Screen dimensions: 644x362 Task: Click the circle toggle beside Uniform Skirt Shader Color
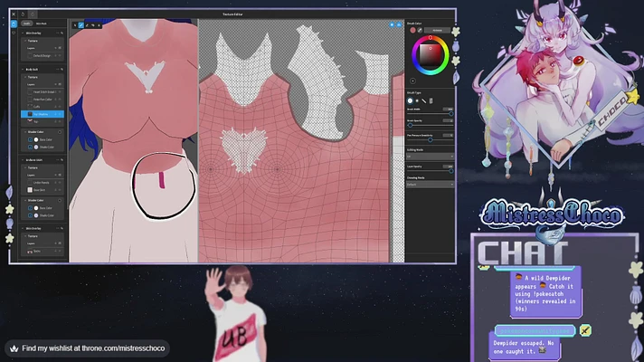(x=60, y=200)
